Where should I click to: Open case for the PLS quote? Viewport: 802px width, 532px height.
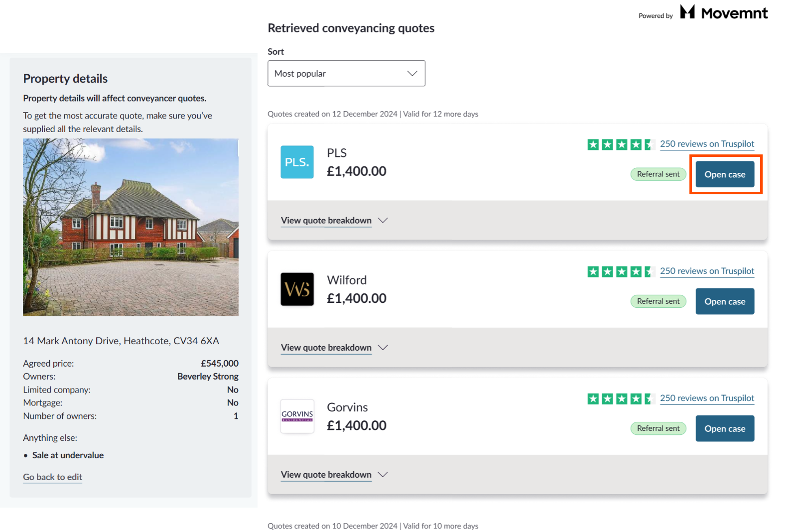coord(725,174)
